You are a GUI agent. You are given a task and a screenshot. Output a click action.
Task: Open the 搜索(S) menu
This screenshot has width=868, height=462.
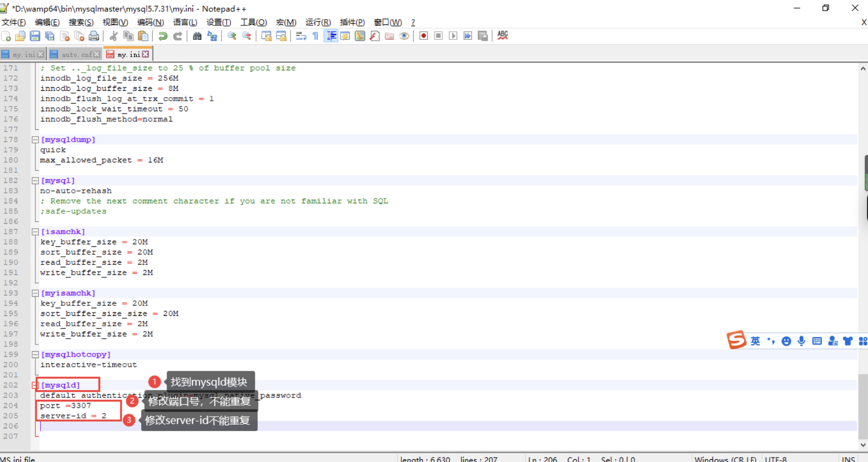coord(81,22)
